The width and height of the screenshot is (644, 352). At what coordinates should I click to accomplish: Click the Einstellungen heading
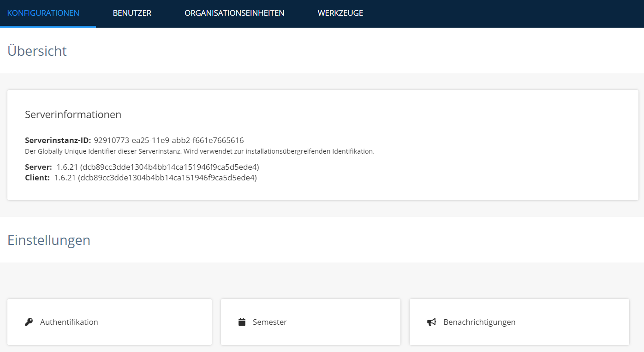[49, 240]
